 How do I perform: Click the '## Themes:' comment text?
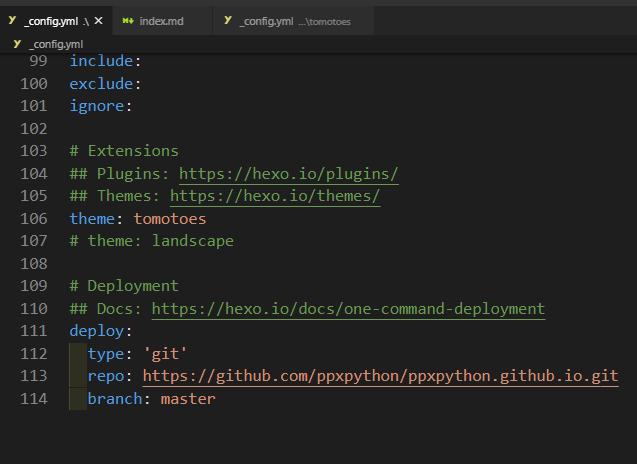point(115,196)
